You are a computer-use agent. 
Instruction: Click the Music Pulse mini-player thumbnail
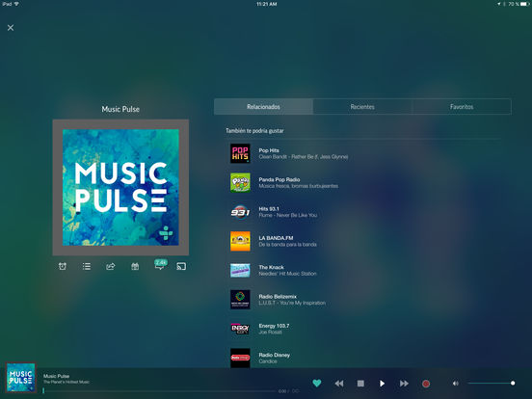pyautogui.click(x=21, y=378)
